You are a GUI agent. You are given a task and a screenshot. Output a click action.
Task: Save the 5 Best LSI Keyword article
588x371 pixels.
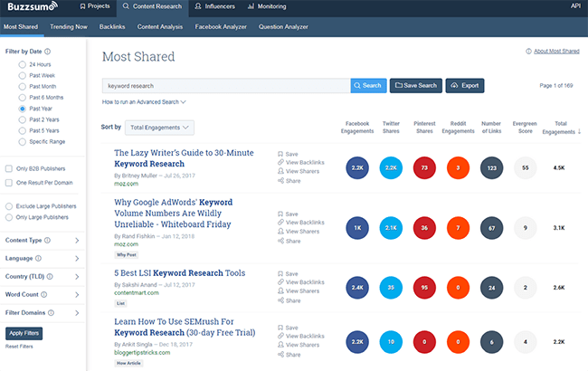(288, 273)
